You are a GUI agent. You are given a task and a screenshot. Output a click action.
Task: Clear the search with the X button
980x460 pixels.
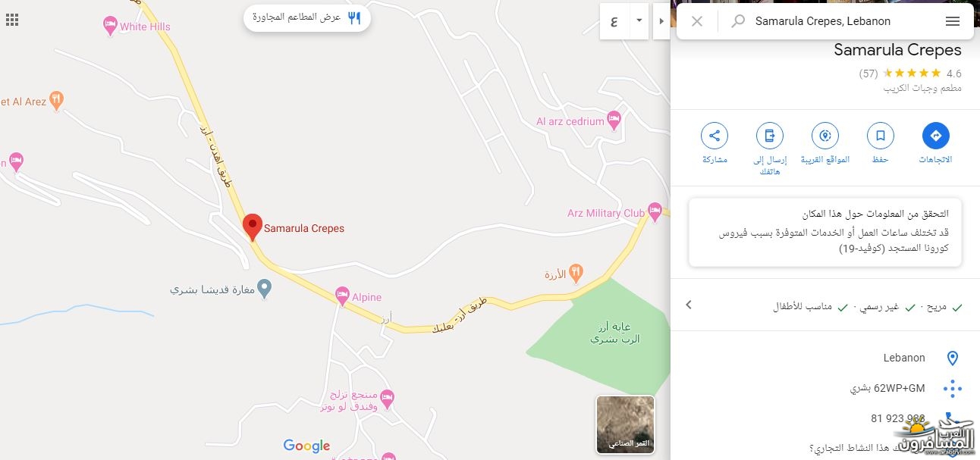pos(697,21)
